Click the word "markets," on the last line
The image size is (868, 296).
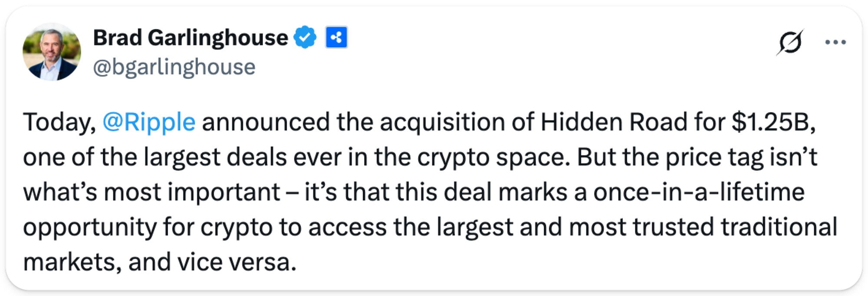pyautogui.click(x=72, y=263)
